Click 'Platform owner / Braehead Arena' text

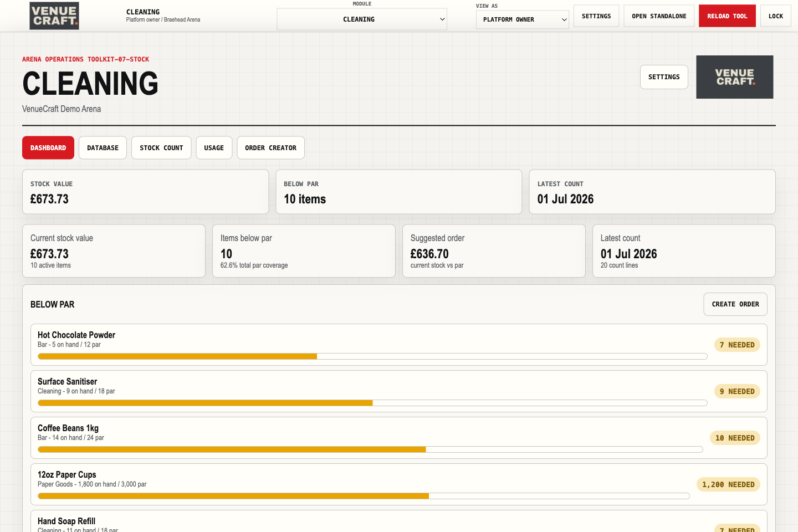pyautogui.click(x=163, y=20)
